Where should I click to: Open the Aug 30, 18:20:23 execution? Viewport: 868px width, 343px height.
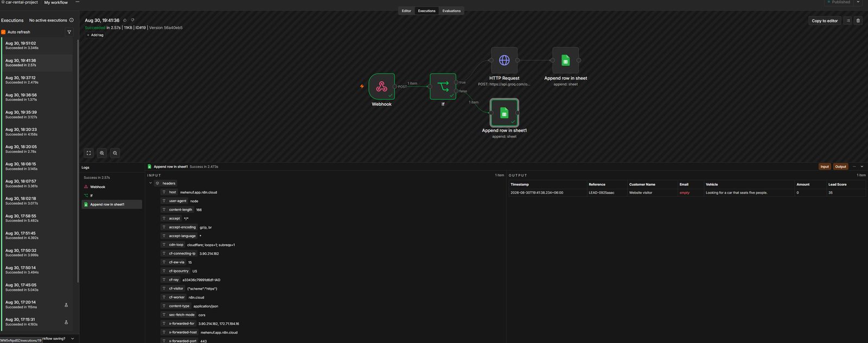(37, 132)
